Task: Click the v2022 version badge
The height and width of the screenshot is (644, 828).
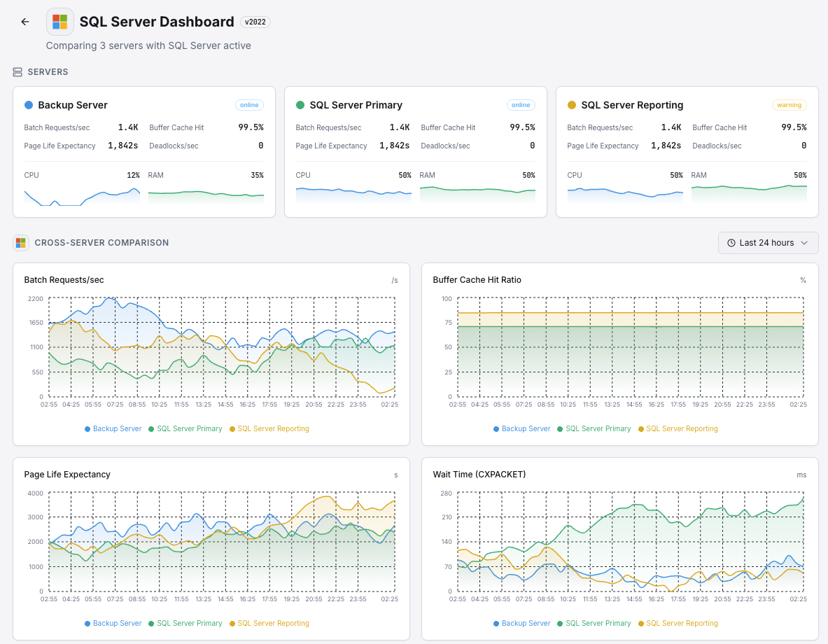Action: tap(255, 22)
